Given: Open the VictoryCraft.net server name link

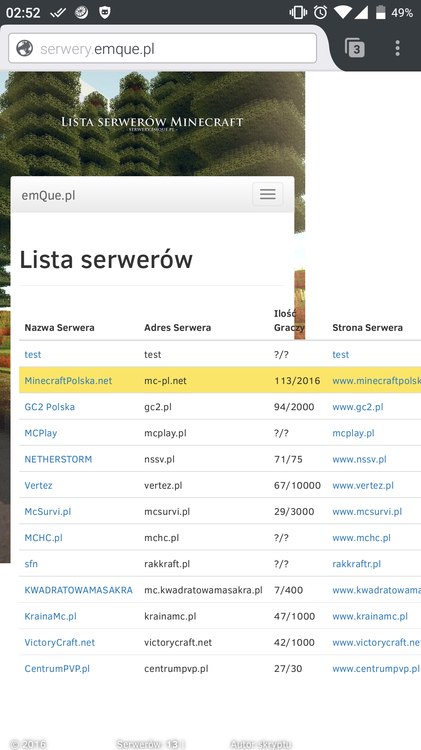Looking at the screenshot, I should (x=60, y=642).
